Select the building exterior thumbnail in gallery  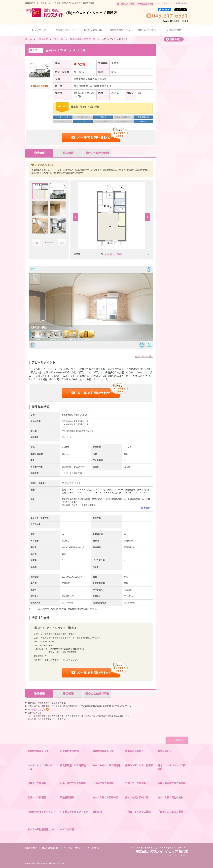pos(58,191)
